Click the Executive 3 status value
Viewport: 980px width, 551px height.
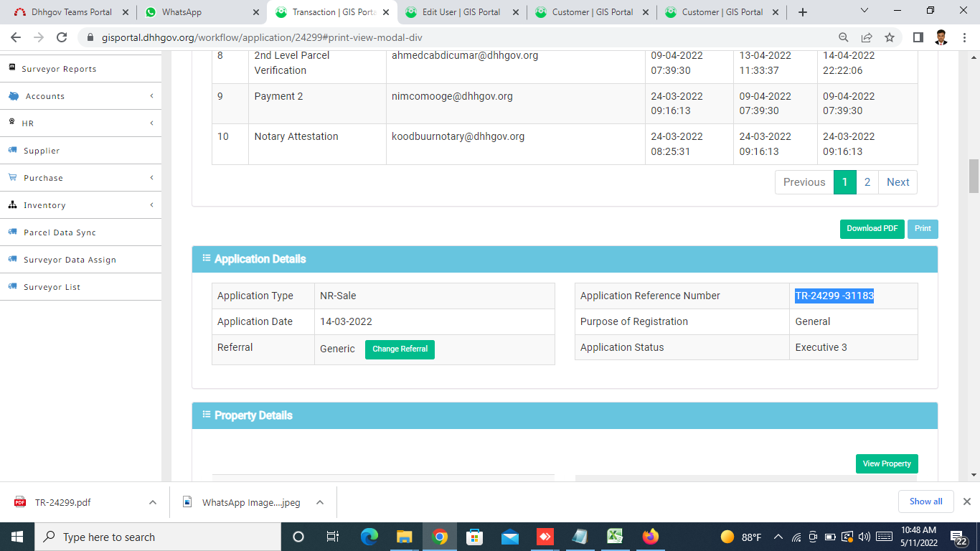coord(821,347)
